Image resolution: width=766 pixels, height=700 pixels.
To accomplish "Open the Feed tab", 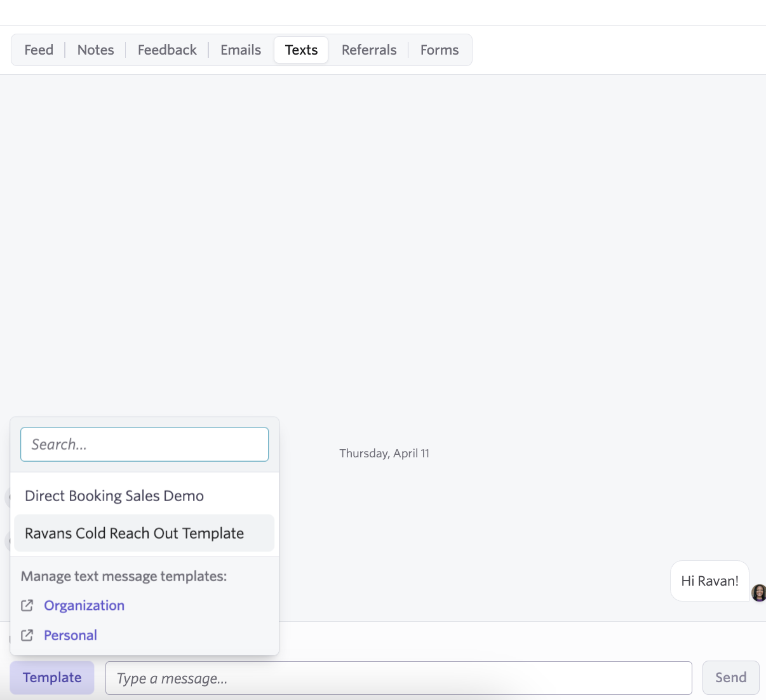I will [39, 50].
